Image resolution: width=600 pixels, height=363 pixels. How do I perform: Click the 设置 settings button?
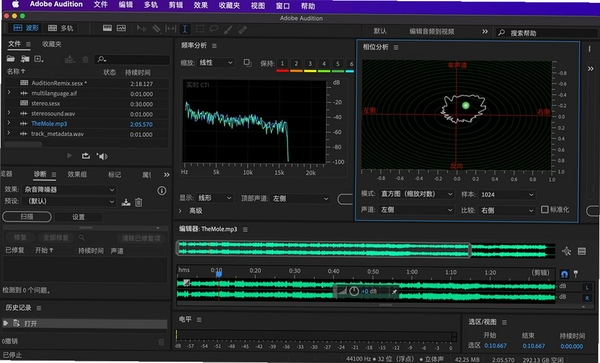pos(78,217)
